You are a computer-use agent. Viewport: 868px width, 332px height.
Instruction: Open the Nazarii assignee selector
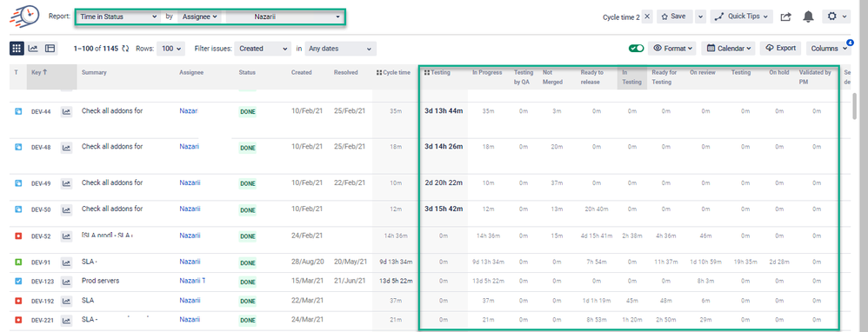click(x=284, y=17)
